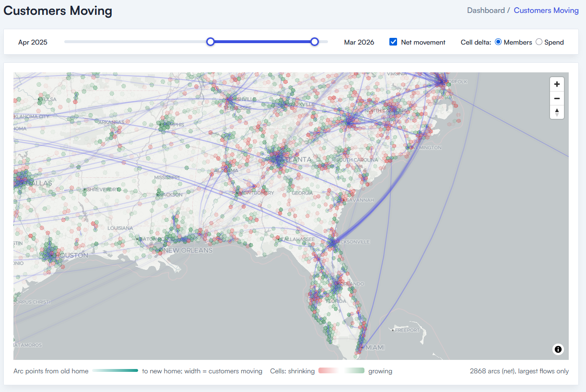
Task: Click the Savannah map label
Action: 359,200
